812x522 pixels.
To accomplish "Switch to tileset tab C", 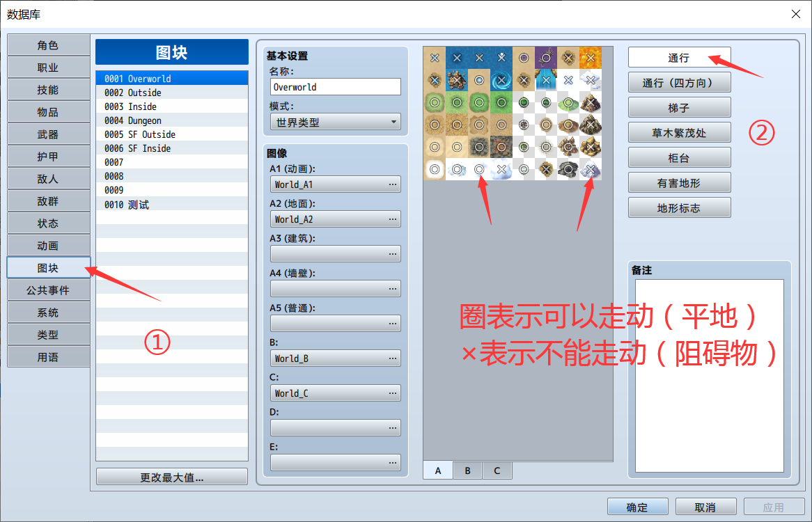I will point(497,470).
